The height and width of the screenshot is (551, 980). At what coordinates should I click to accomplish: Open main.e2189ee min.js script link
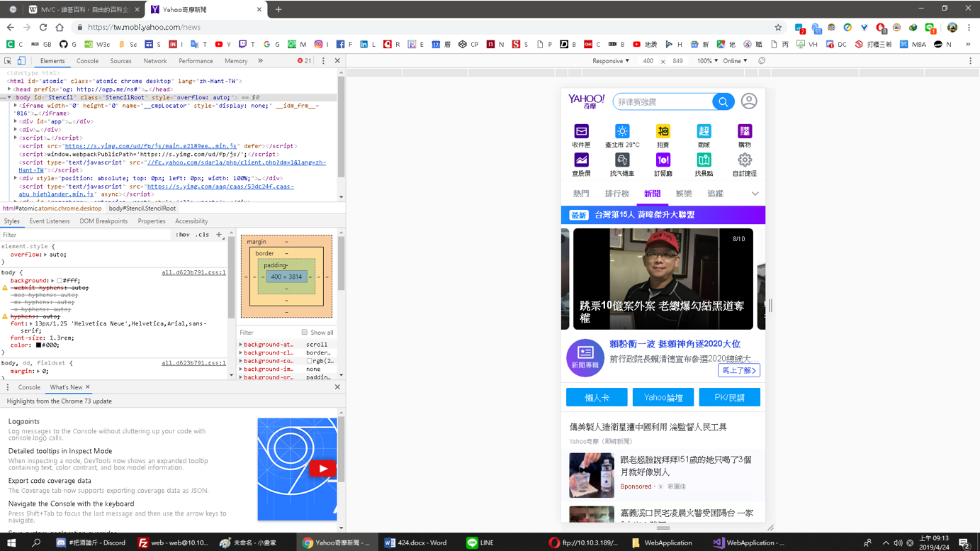(151, 146)
